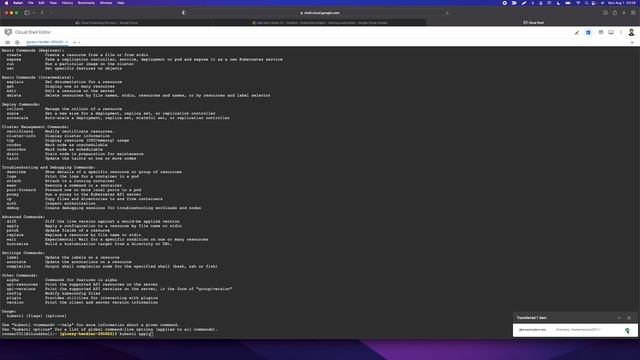
Task: Open the Window menu
Action: coord(106,3)
